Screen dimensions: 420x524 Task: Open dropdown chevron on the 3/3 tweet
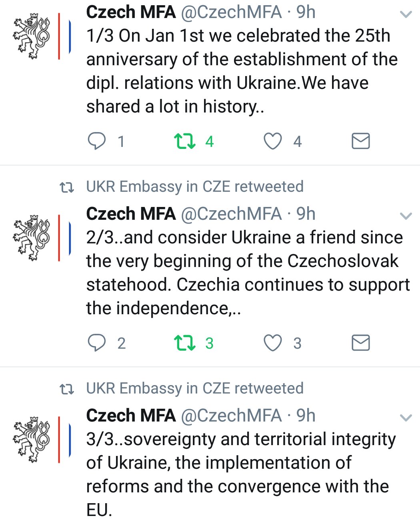[406, 418]
